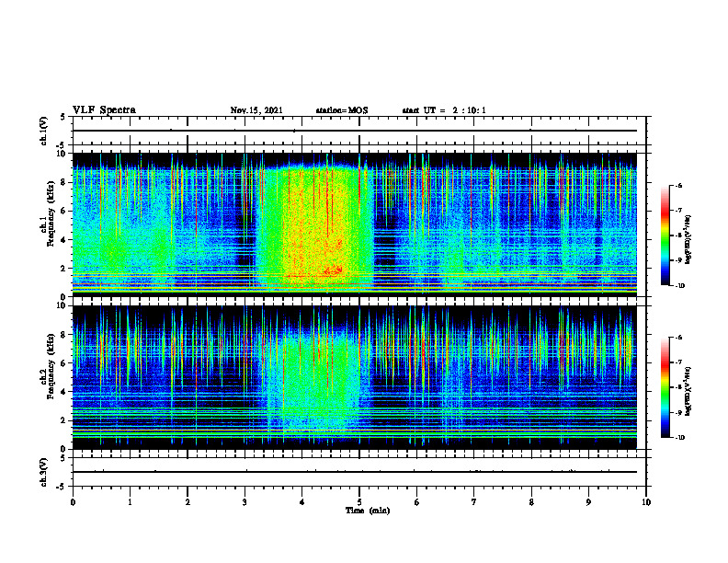This screenshot has width=728, height=563.
Task: Click the "ch.1(V)" axis label
Action: [43, 131]
